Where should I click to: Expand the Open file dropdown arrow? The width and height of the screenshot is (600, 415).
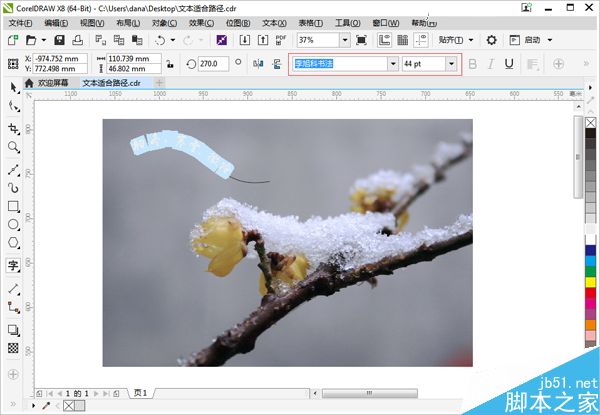click(x=44, y=40)
